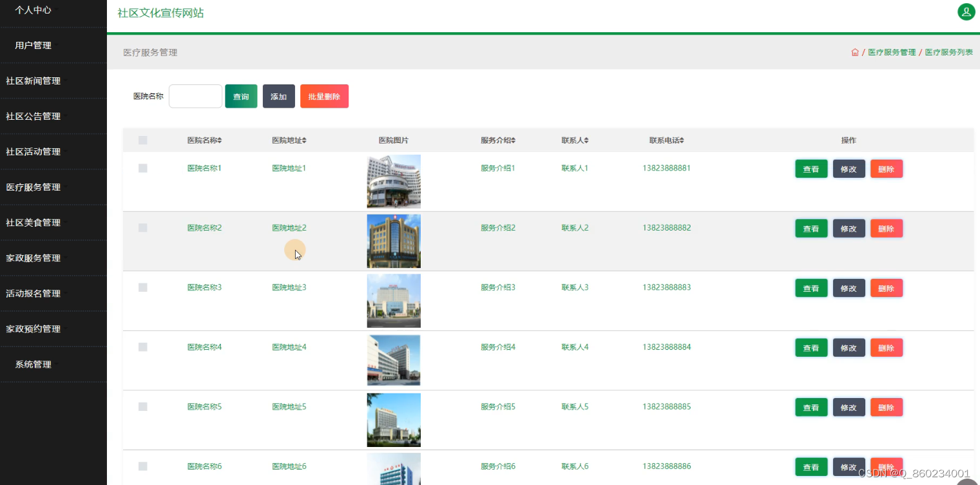Click 修改 for 医院名称2 row

pos(849,229)
